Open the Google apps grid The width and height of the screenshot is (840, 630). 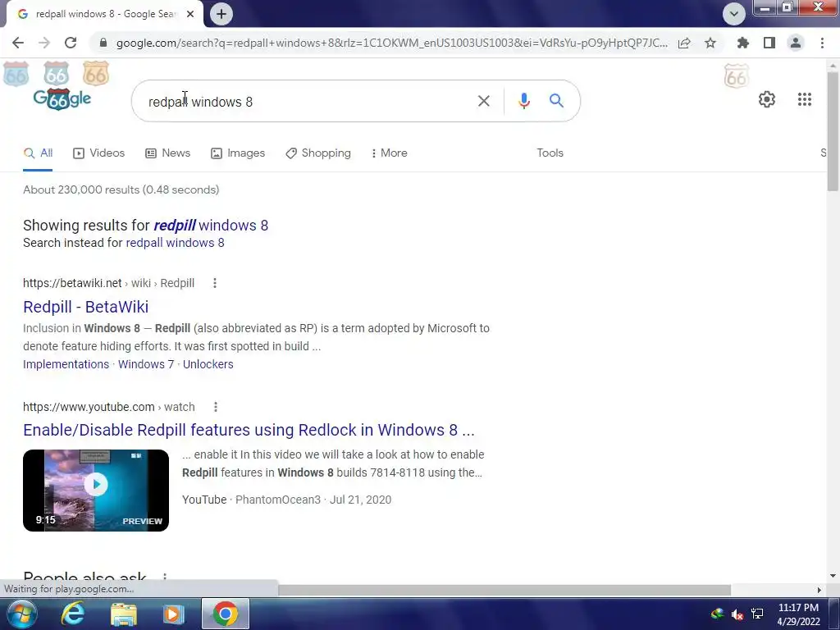point(805,99)
